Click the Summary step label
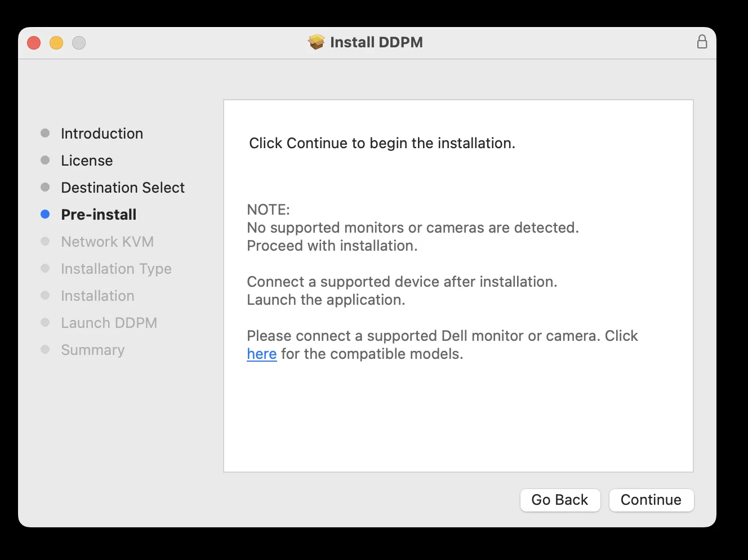The image size is (748, 560). pyautogui.click(x=93, y=350)
